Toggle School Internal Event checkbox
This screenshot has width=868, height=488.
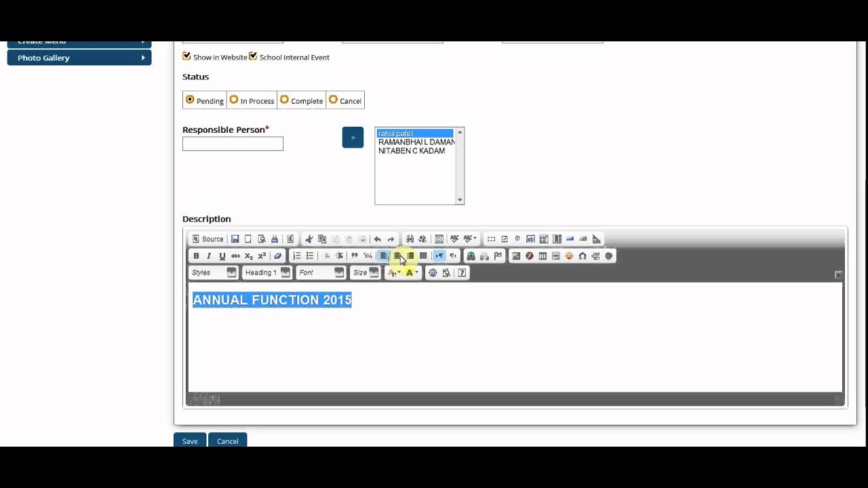(253, 56)
